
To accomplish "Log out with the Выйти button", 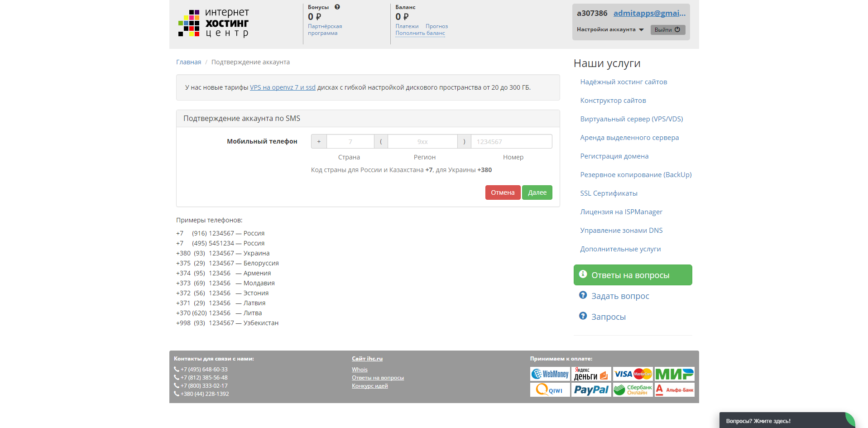I will coord(668,30).
